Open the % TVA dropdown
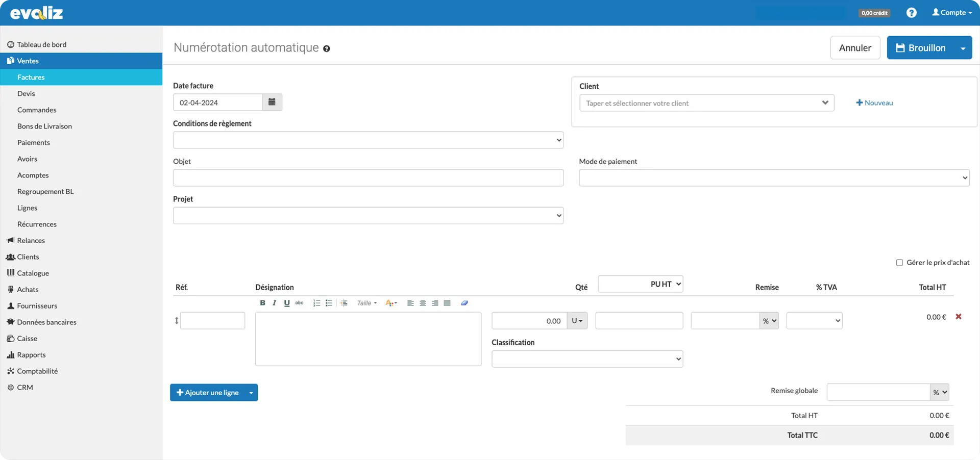 click(x=814, y=321)
